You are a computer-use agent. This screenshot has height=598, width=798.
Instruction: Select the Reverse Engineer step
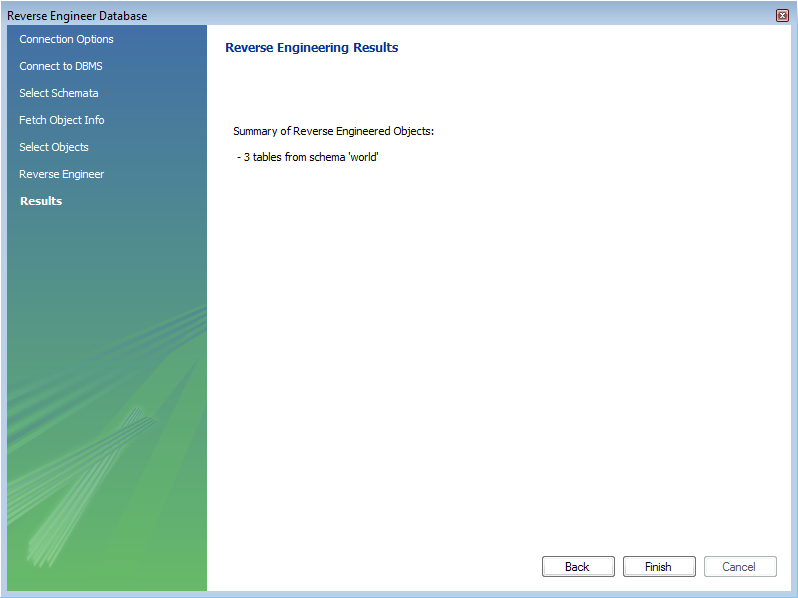tap(61, 174)
